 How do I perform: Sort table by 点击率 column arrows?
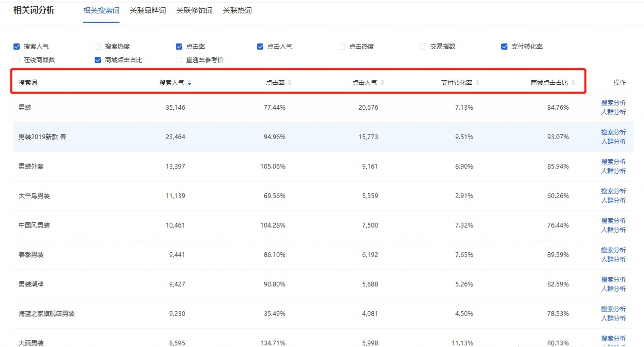pyautogui.click(x=290, y=83)
